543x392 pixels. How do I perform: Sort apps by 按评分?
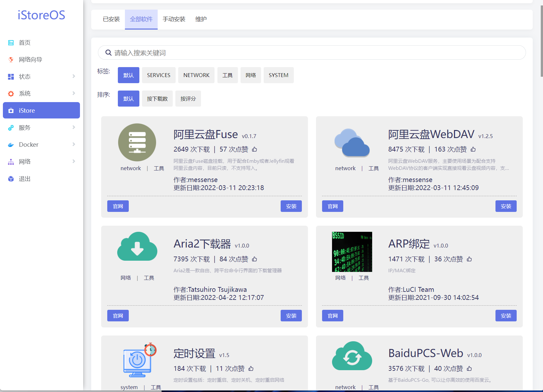tap(188, 99)
